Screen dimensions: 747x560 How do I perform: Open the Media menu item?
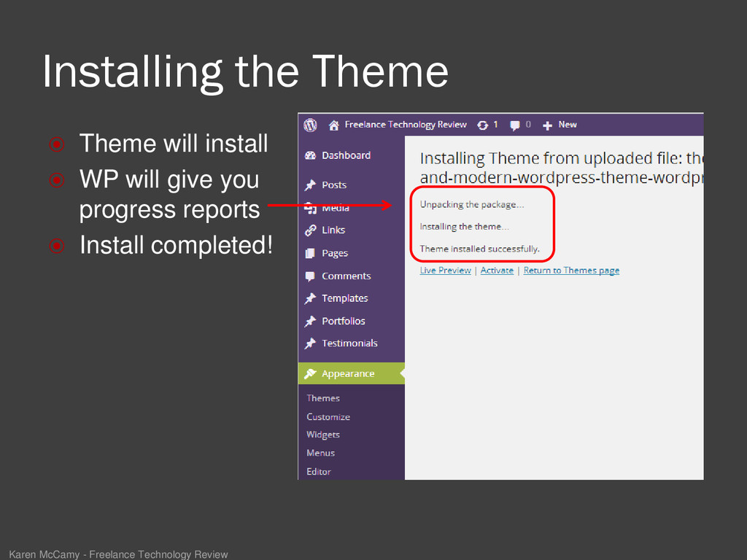click(336, 209)
